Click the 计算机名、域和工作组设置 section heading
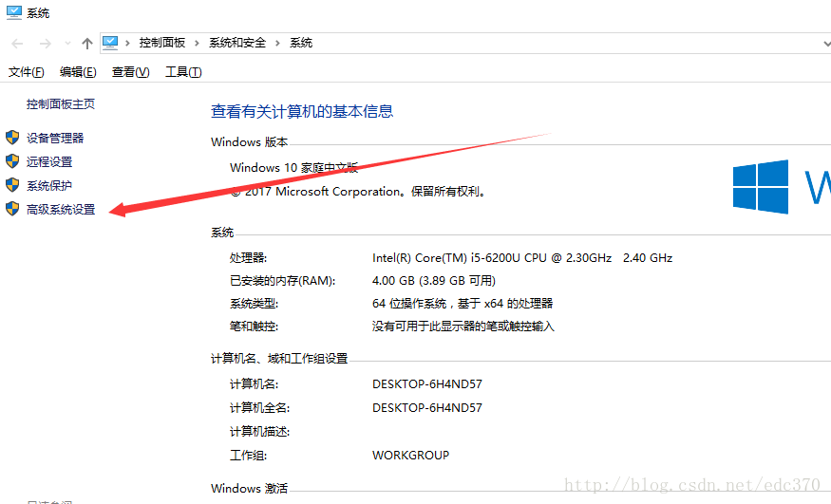 [279, 359]
